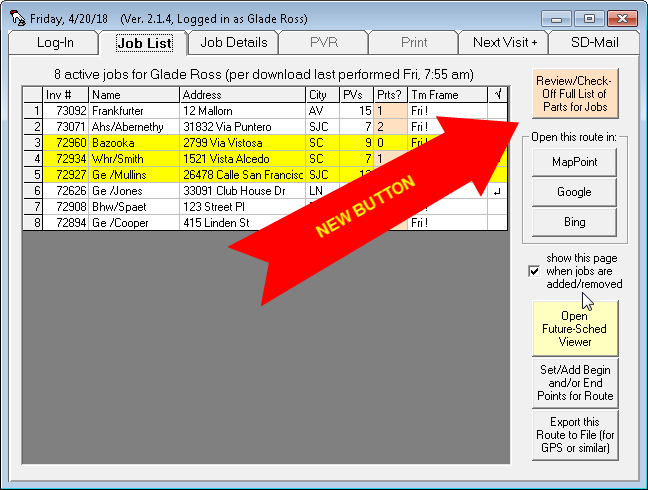648x490 pixels.
Task: Open the SD-Mail tab
Action: pyautogui.click(x=594, y=43)
